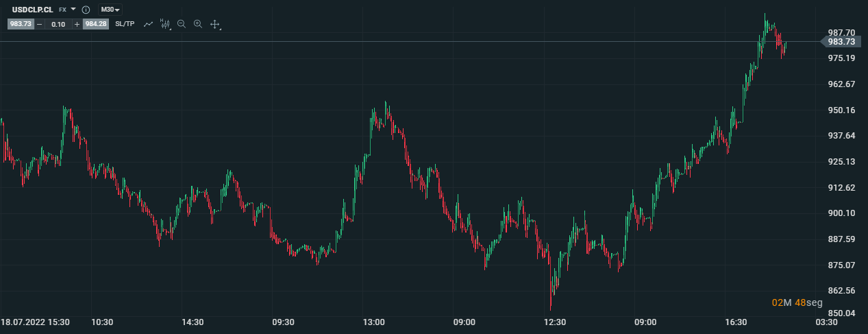
Task: Open the candlestick chart type selector
Action: point(164,24)
